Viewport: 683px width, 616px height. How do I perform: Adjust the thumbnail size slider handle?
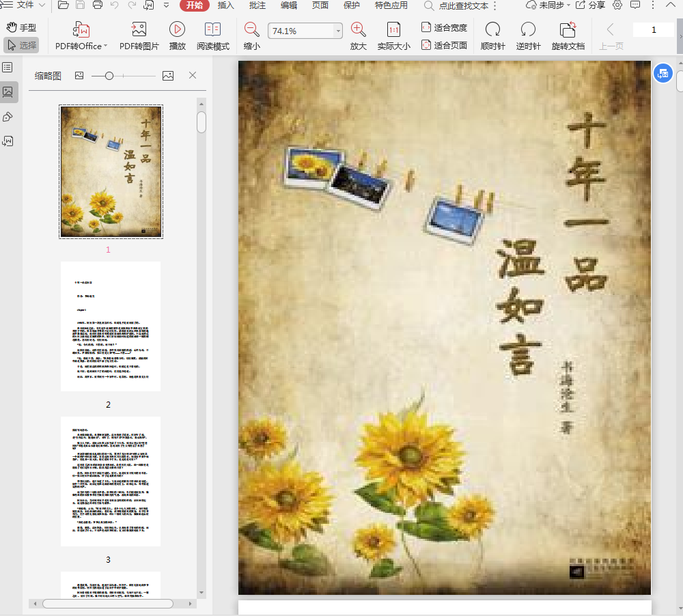click(109, 76)
